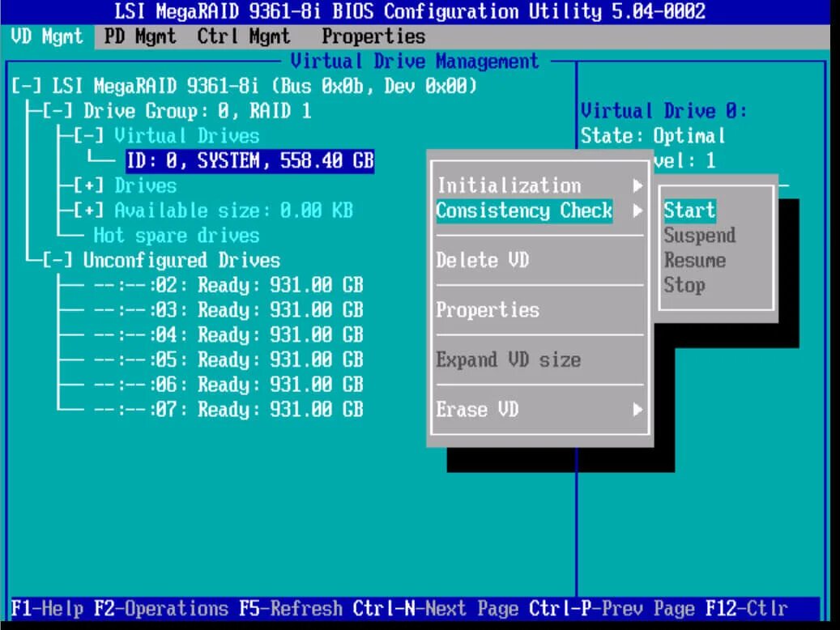Select virtual drive ID: 0, SYSTEM, 558.40 GB
This screenshot has height=630, width=840.
[250, 160]
